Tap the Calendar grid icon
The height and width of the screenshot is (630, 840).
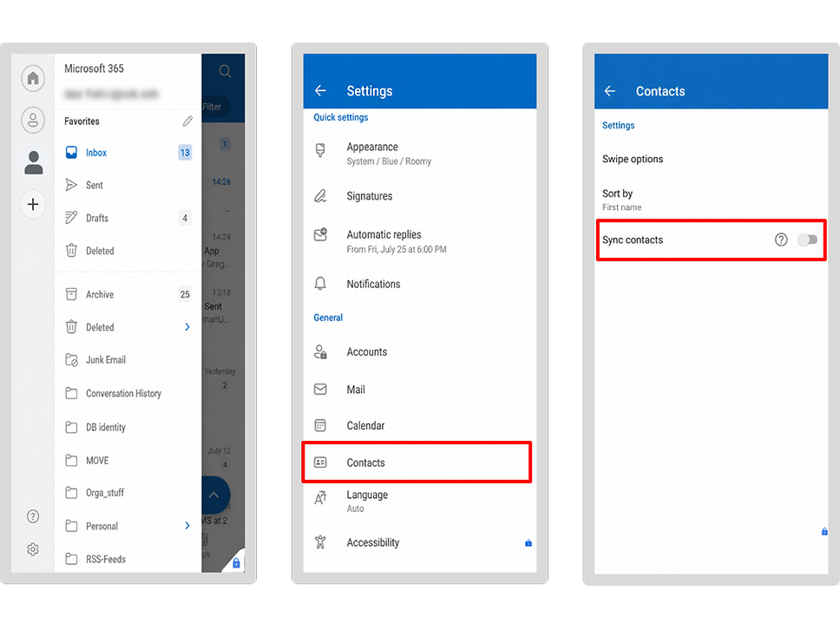pos(320,425)
